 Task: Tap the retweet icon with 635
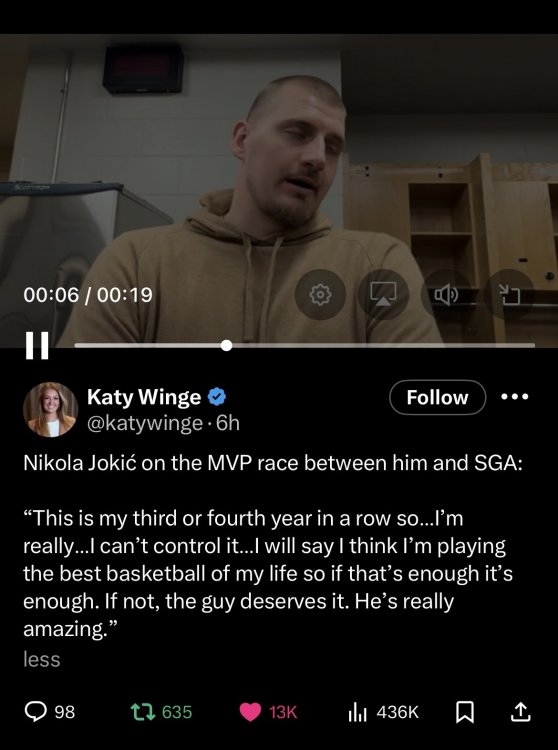[143, 712]
